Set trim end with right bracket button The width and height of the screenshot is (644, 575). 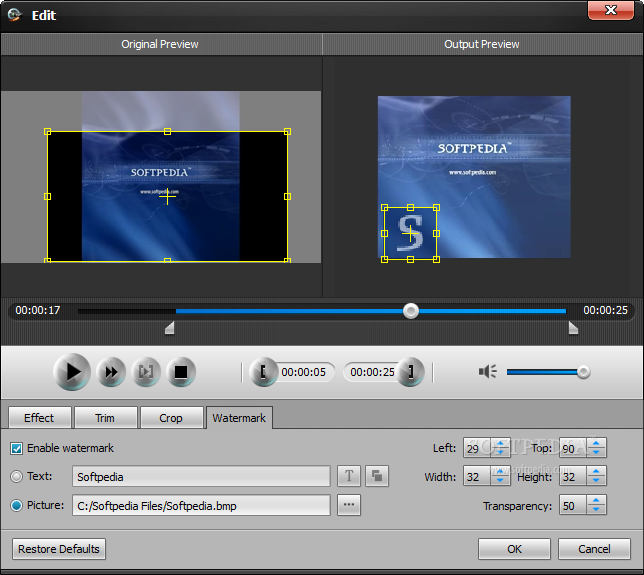click(410, 372)
